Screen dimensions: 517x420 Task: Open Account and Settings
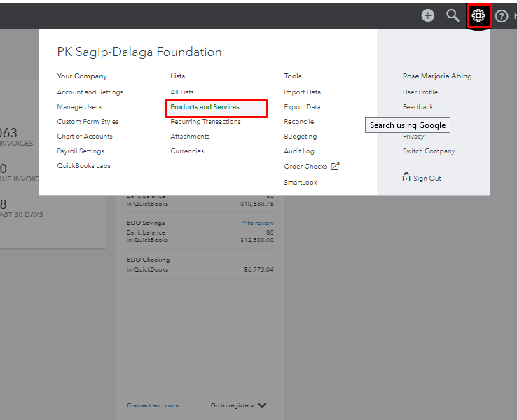[90, 92]
